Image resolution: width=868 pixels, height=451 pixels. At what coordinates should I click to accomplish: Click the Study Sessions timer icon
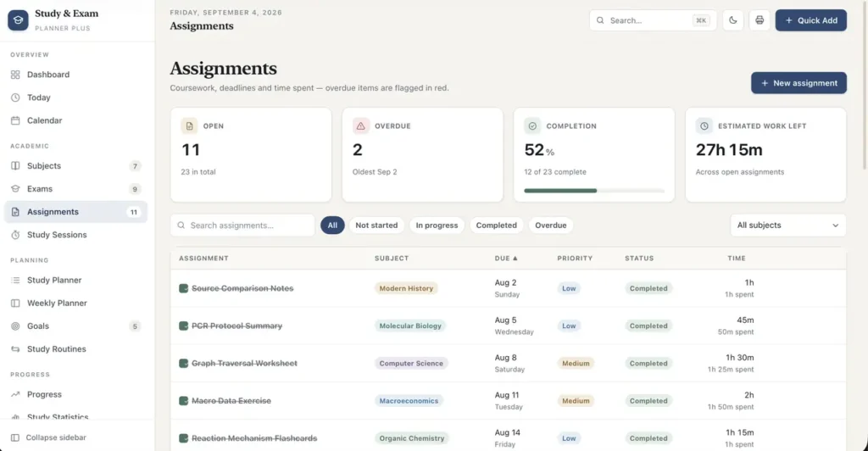click(15, 235)
